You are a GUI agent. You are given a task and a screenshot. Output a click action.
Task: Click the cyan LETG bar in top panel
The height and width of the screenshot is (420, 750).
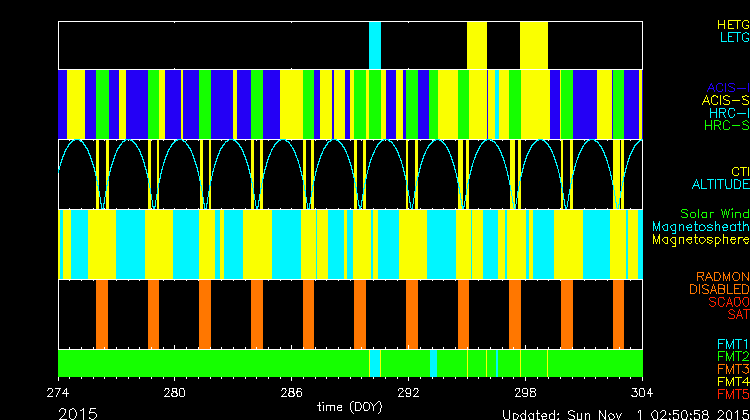click(x=375, y=45)
